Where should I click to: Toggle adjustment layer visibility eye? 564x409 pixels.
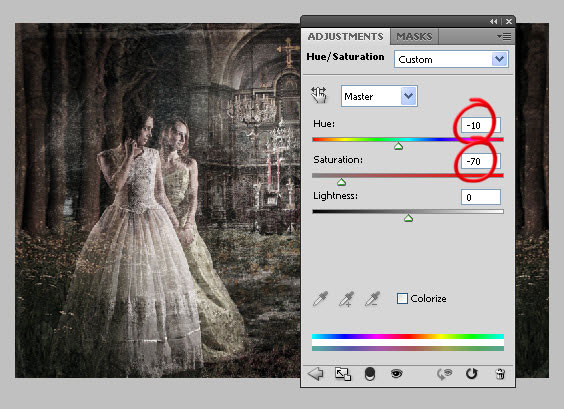point(396,374)
